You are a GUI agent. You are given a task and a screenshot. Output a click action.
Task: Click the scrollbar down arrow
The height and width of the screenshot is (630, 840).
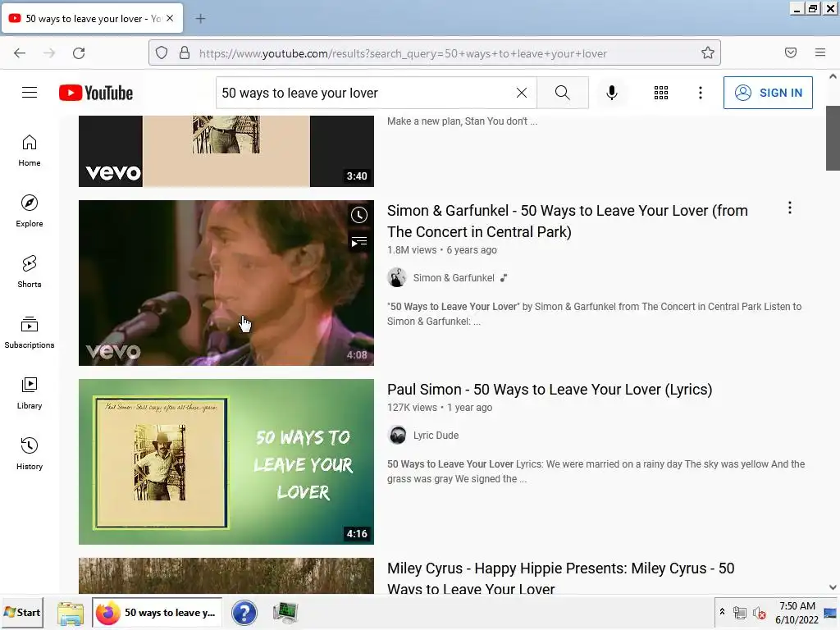click(833, 587)
